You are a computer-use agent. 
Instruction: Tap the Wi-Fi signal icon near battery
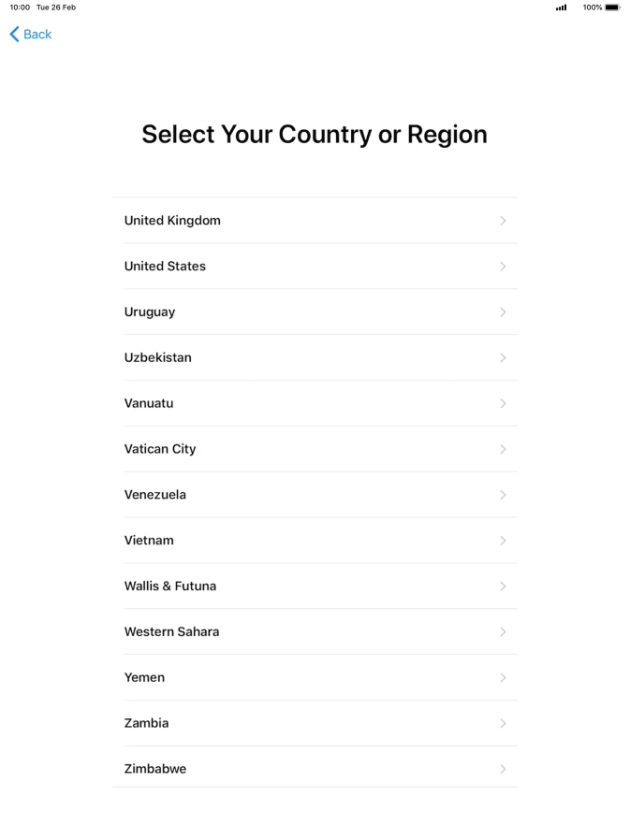tap(562, 7)
